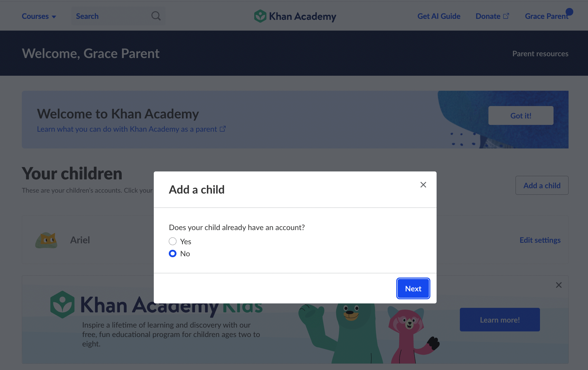Click the Learn more! button

coord(500,320)
